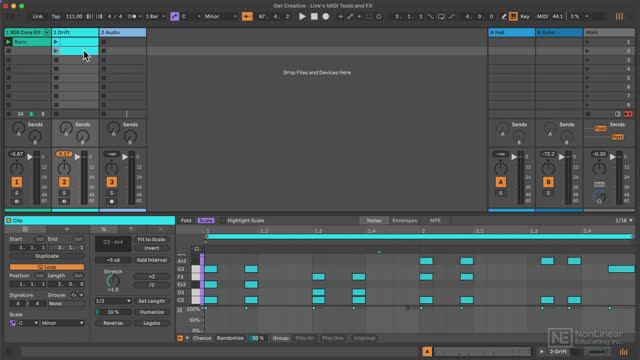Click the Legato button

151,323
